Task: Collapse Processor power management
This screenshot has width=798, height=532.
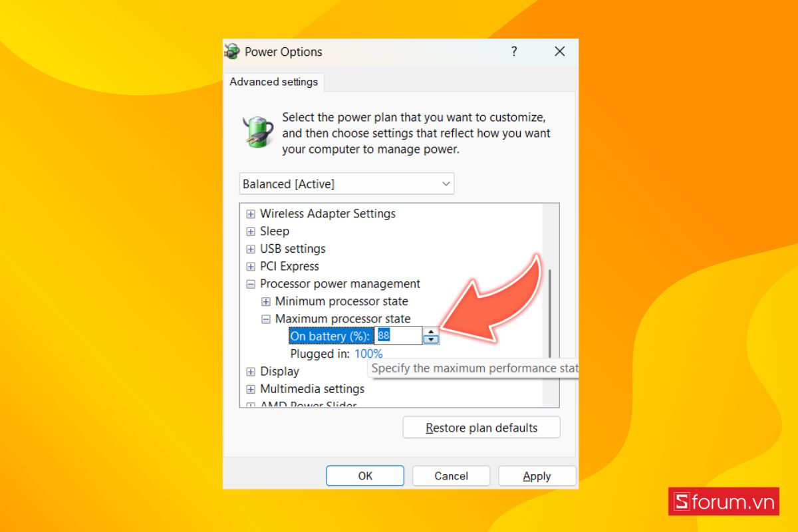Action: (x=251, y=284)
